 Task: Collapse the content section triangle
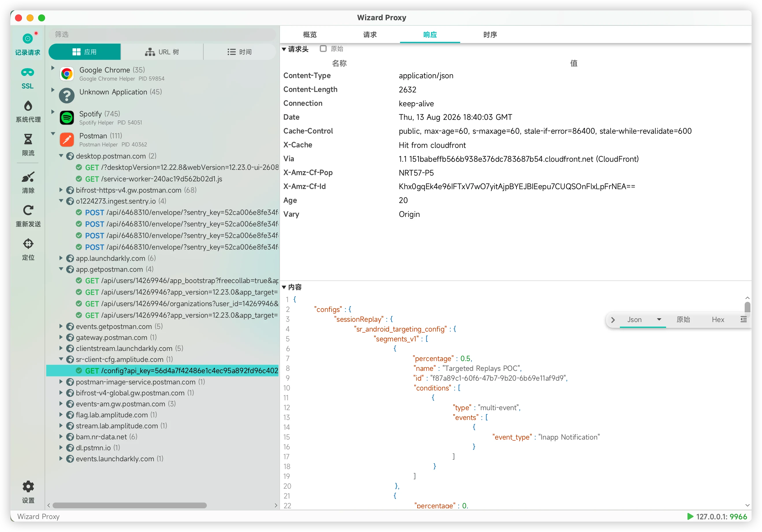point(284,287)
